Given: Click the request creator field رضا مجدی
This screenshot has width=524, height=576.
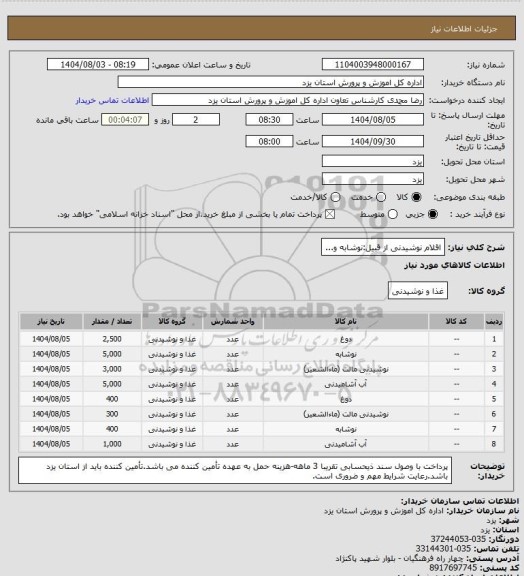Looking at the screenshot, I should (x=288, y=100).
